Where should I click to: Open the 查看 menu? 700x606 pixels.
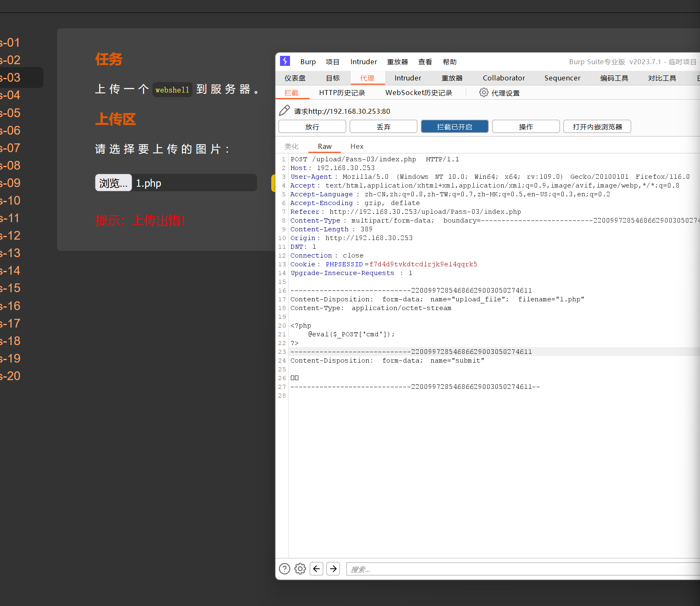point(425,62)
